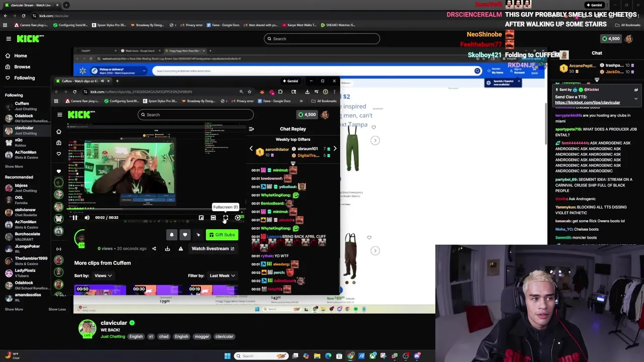Click Watch livestream button

click(213, 248)
